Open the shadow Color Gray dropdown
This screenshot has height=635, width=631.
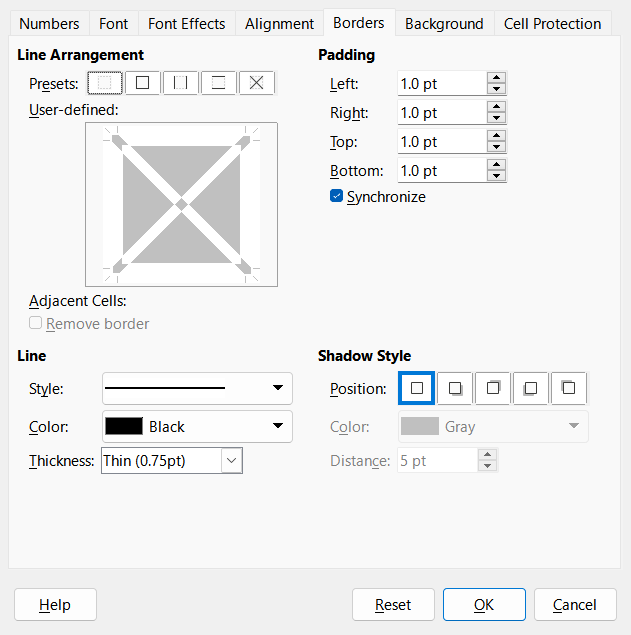click(x=493, y=426)
